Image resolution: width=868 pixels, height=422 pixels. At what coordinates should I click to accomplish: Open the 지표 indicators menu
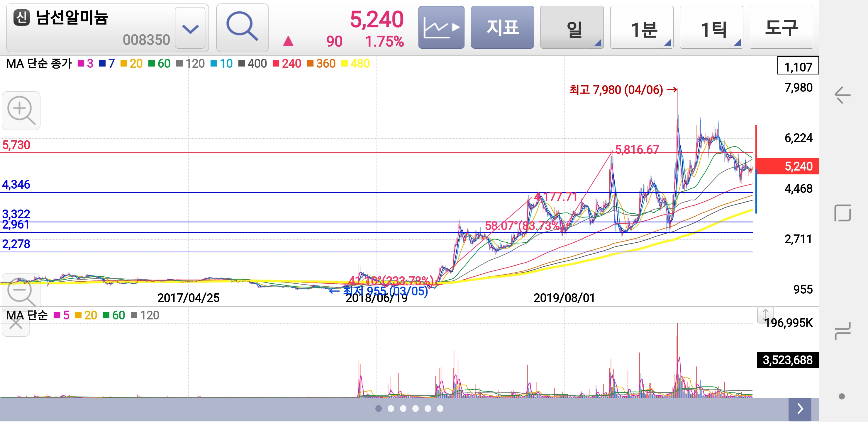click(502, 27)
